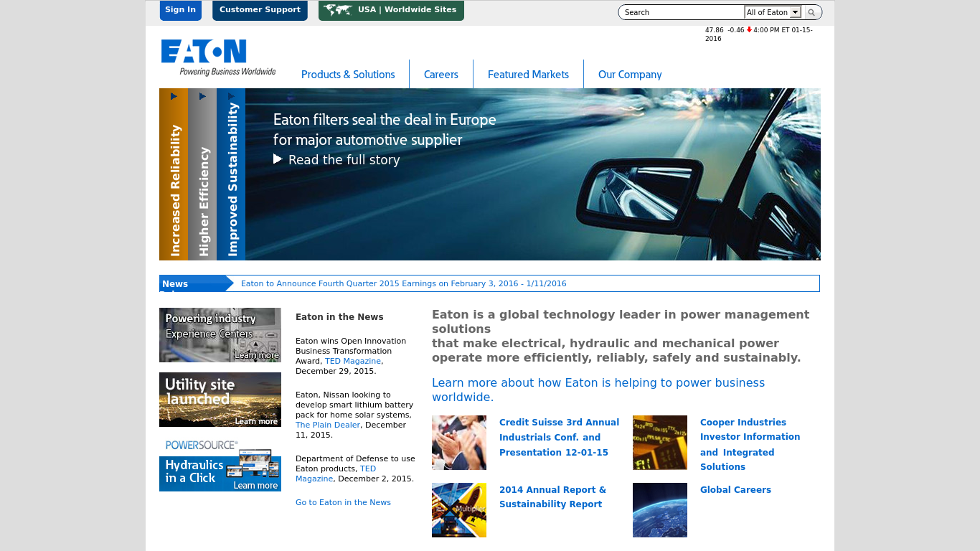Open the Featured Markets menu
This screenshot has width=980, height=551.
[x=528, y=75]
